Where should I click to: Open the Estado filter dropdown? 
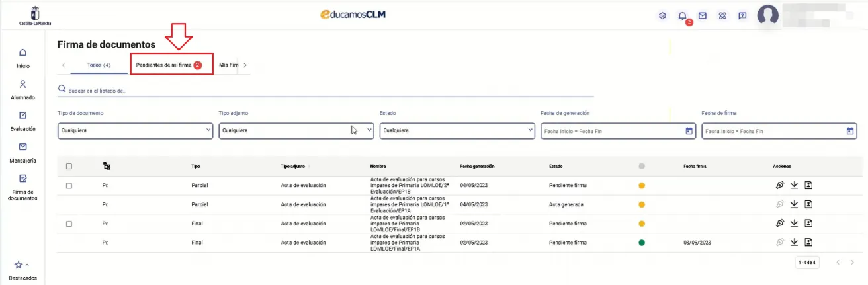457,130
